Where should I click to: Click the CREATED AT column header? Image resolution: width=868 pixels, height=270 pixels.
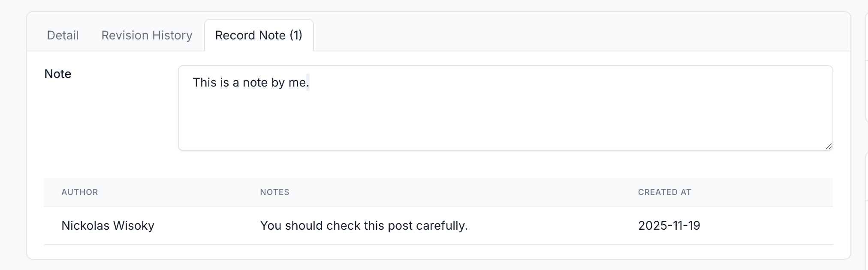coord(665,192)
